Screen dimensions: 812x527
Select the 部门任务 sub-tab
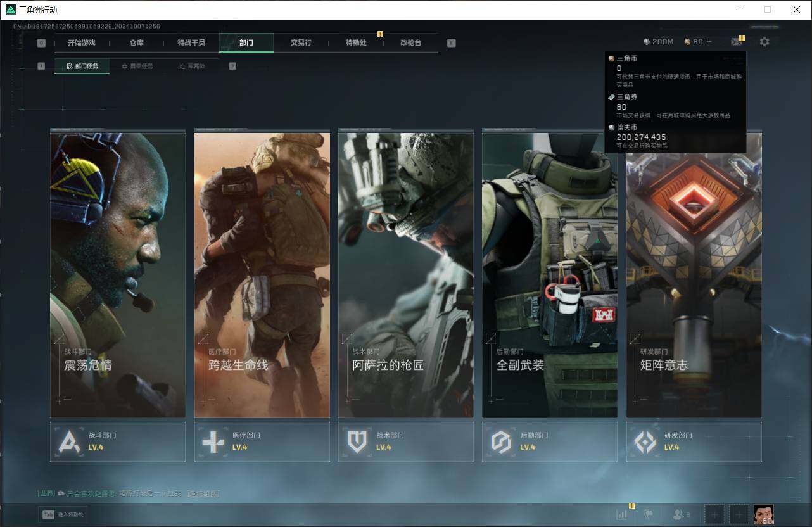point(82,66)
